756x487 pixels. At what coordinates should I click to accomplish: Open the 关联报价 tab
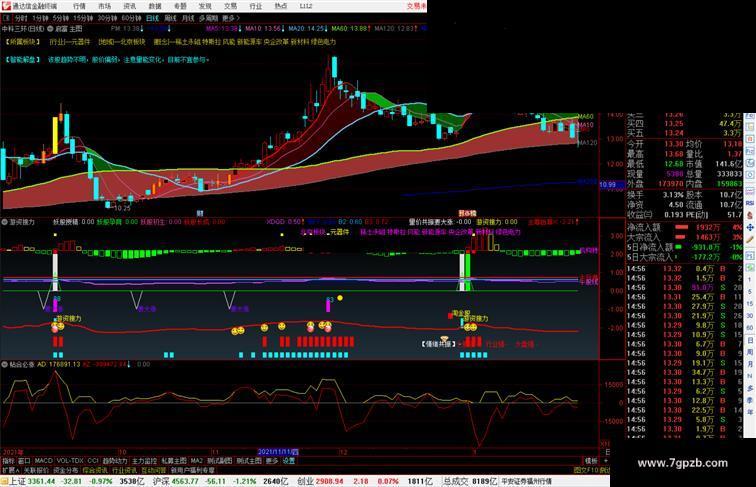coord(36,470)
